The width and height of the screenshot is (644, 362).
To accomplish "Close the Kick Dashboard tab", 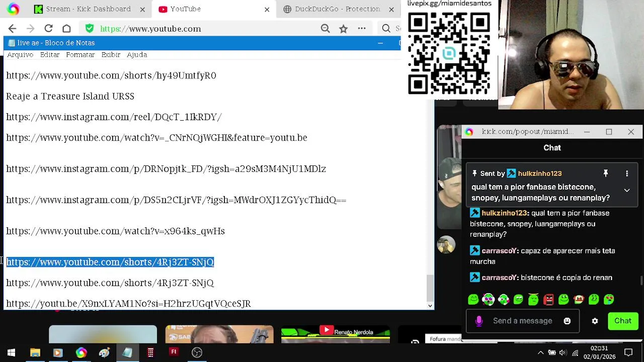I will pyautogui.click(x=142, y=9).
